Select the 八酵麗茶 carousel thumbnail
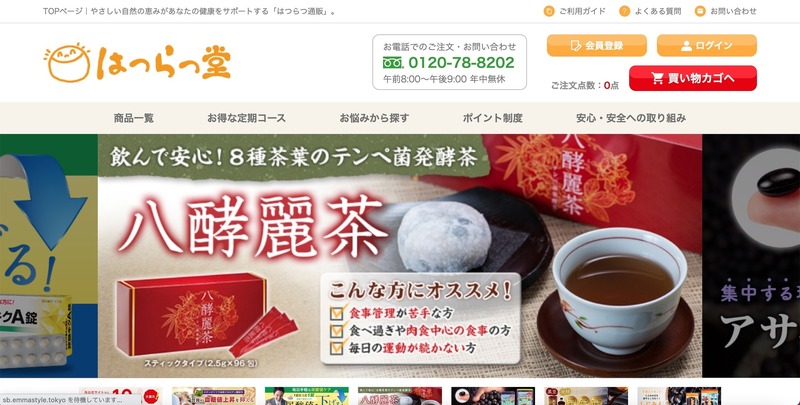Viewport: 800px width, 405px height. click(x=399, y=396)
